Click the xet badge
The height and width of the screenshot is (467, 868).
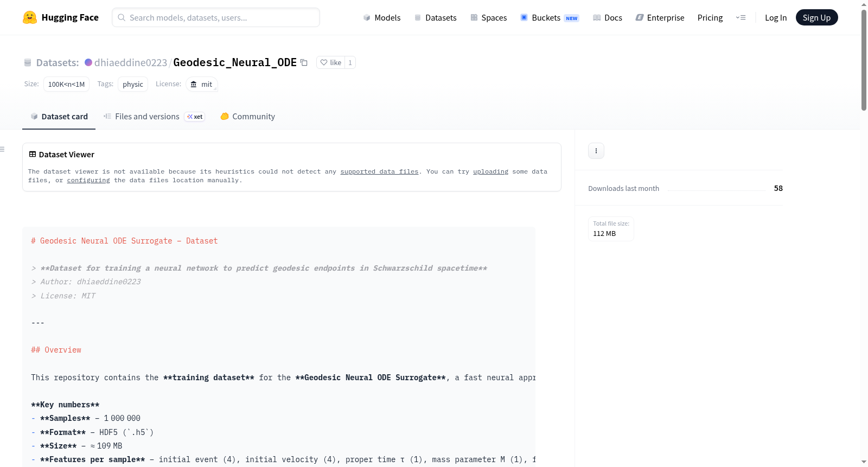point(195,117)
